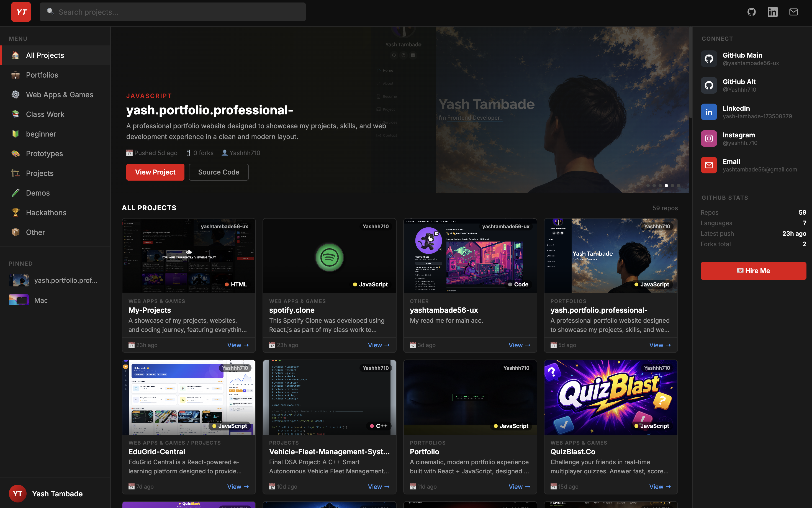Open View link on EduGrid-Central card
This screenshot has height=508, width=812.
238,486
